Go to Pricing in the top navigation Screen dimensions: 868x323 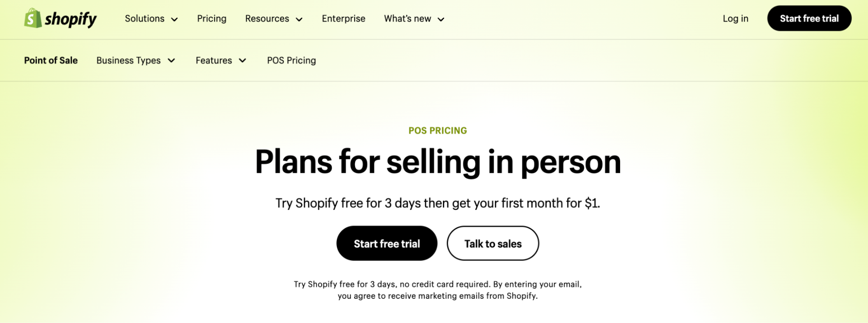pos(211,19)
